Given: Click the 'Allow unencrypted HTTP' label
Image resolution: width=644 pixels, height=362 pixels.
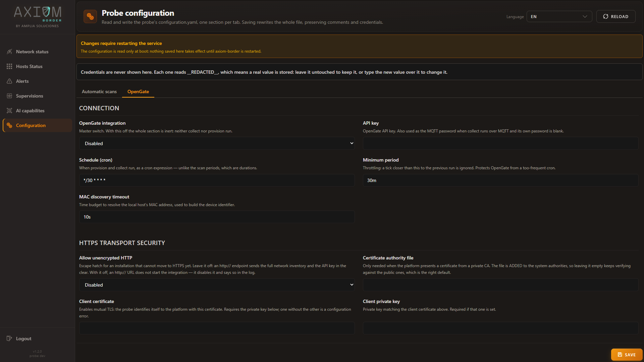Looking at the screenshot, I should 106,258.
